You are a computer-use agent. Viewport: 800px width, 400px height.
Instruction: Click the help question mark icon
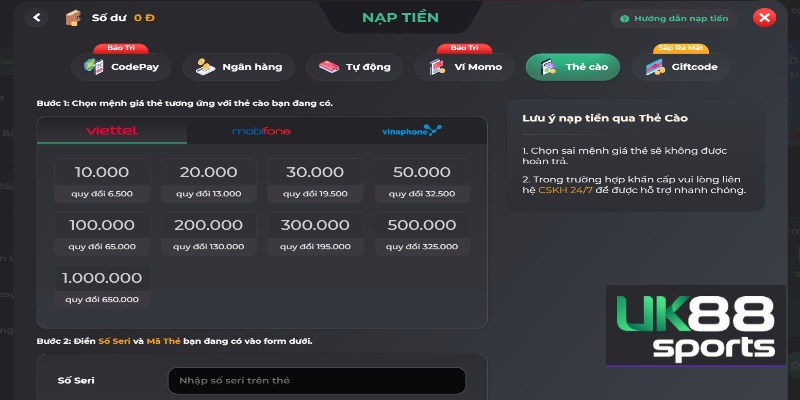[x=624, y=18]
